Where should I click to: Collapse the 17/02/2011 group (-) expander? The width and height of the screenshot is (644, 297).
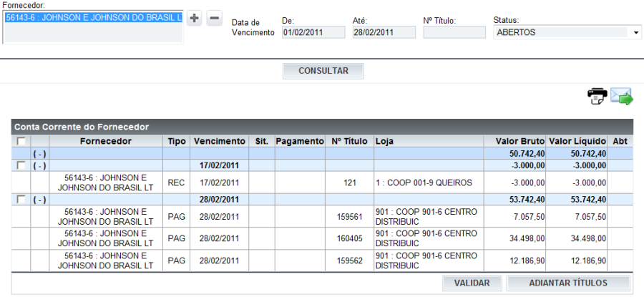(x=39, y=165)
